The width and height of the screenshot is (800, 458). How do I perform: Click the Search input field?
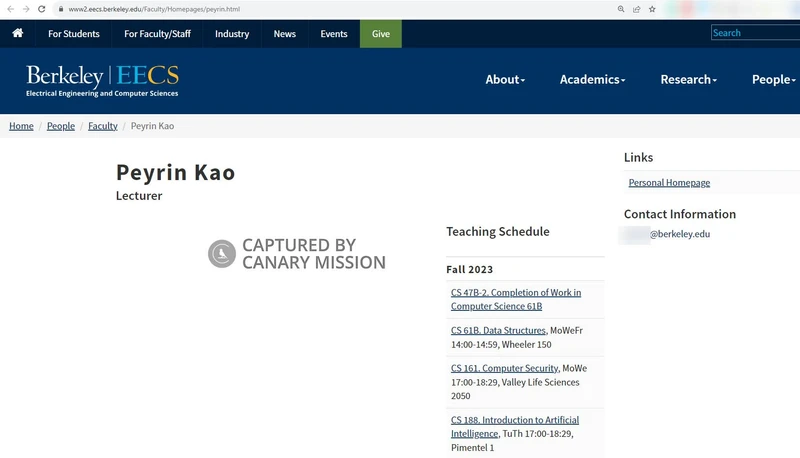(755, 33)
